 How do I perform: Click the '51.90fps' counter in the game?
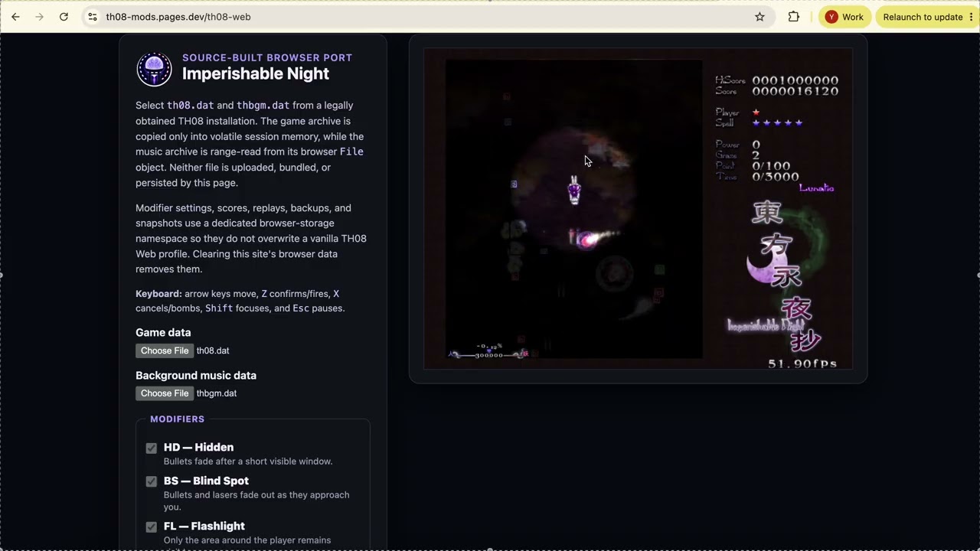tap(802, 364)
